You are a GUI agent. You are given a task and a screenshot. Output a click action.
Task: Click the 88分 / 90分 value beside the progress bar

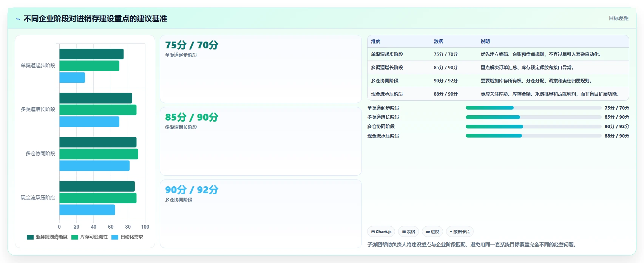click(617, 136)
